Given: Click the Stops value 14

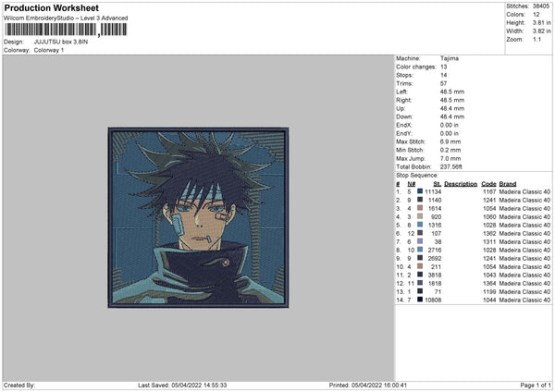Looking at the screenshot, I should tap(443, 75).
